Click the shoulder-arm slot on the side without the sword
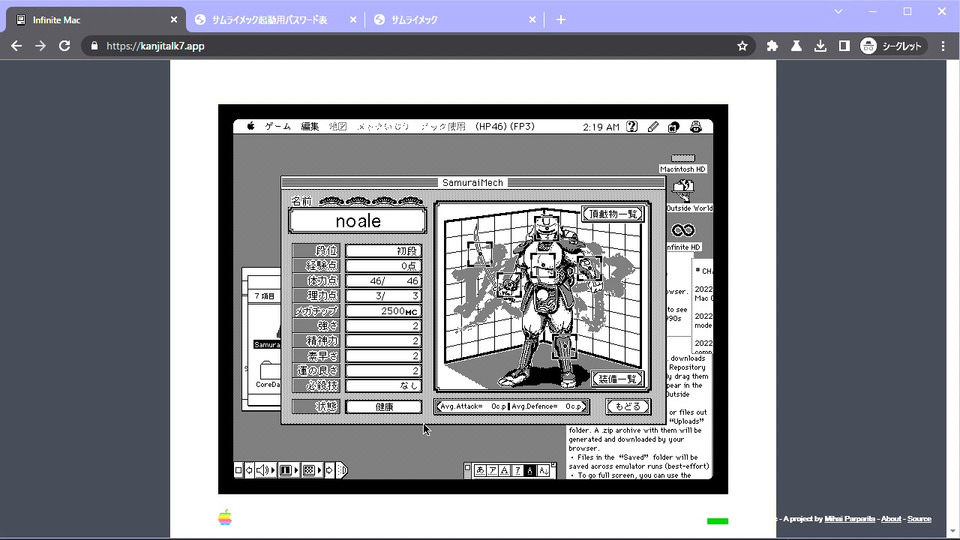 pos(589,269)
